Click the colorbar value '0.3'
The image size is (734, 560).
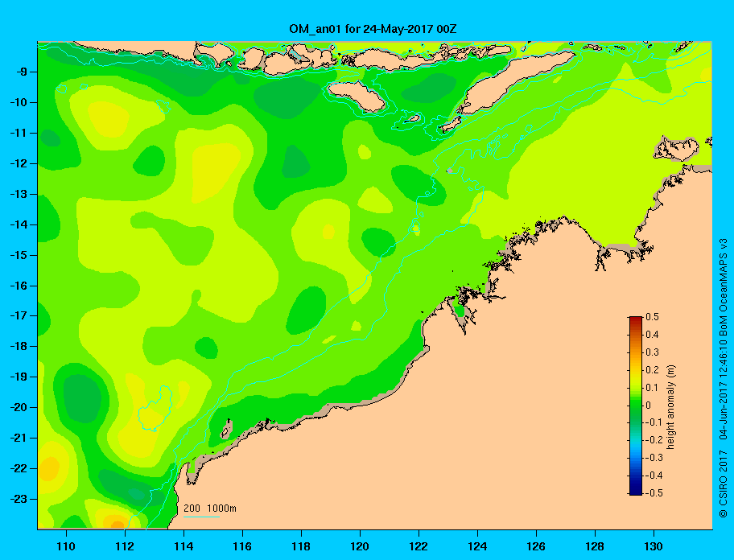(653, 352)
